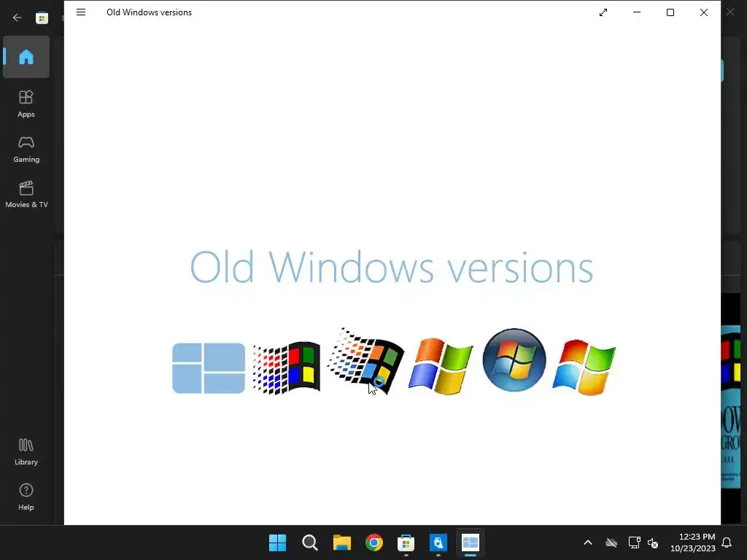Toggle full-screen expand arrow icon

[x=603, y=12]
